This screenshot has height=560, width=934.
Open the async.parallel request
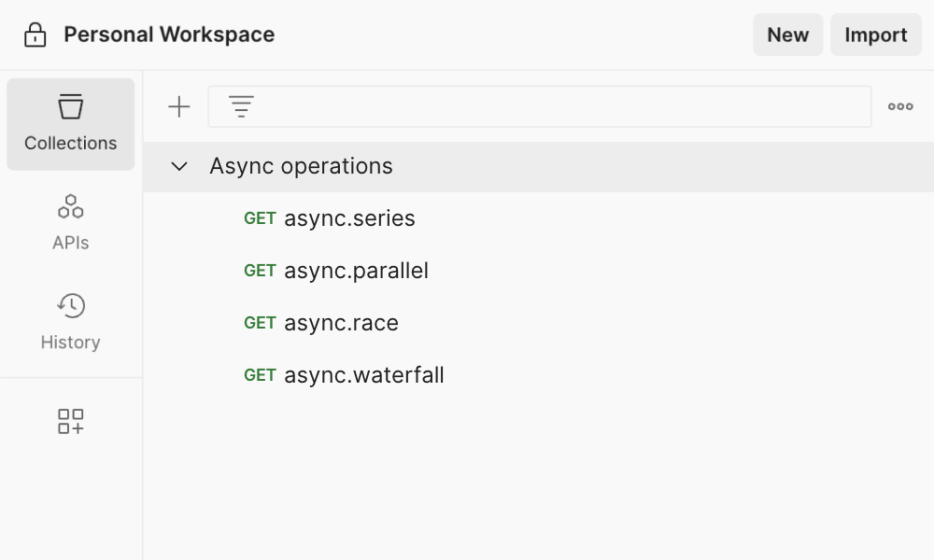pos(356,271)
